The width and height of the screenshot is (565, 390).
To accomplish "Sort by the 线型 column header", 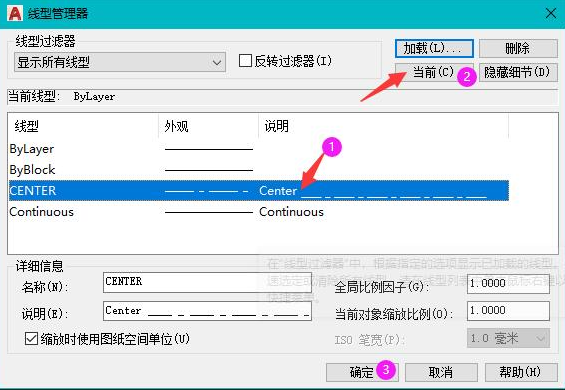I will (83, 126).
